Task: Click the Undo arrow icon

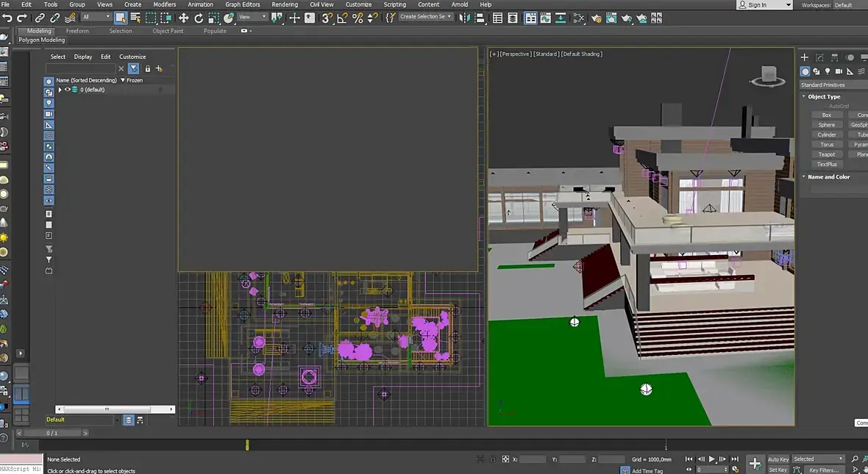Action: point(7,18)
